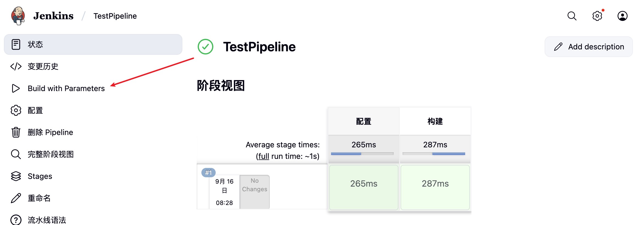The width and height of the screenshot is (644, 225).
Task: Click the play icon for Build with Parameters
Action: click(16, 88)
